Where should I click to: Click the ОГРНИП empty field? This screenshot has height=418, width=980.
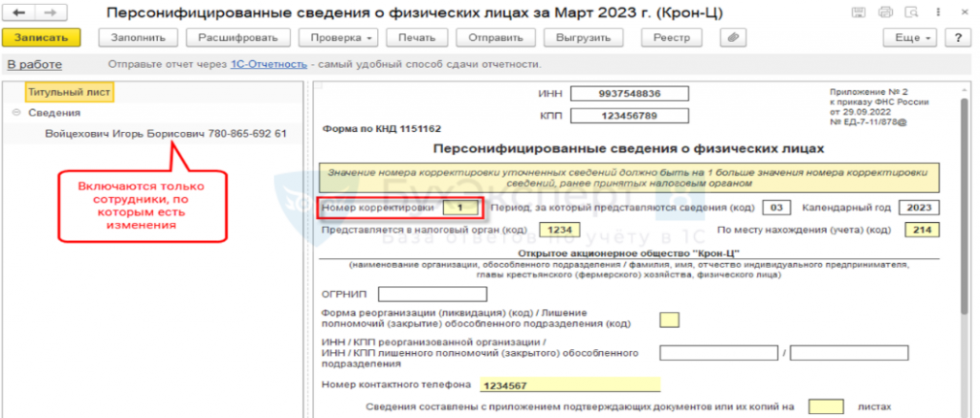[x=433, y=295]
